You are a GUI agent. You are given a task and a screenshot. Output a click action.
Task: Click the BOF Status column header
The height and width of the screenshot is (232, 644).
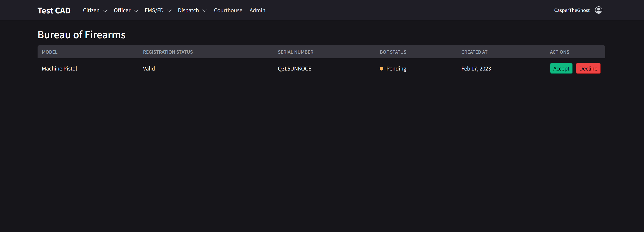(x=393, y=52)
